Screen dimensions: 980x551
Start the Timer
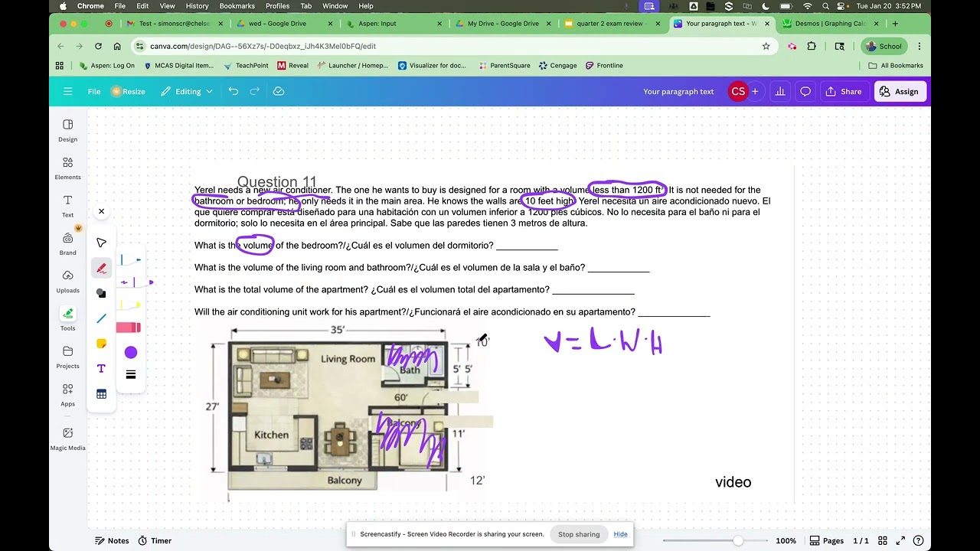point(155,540)
